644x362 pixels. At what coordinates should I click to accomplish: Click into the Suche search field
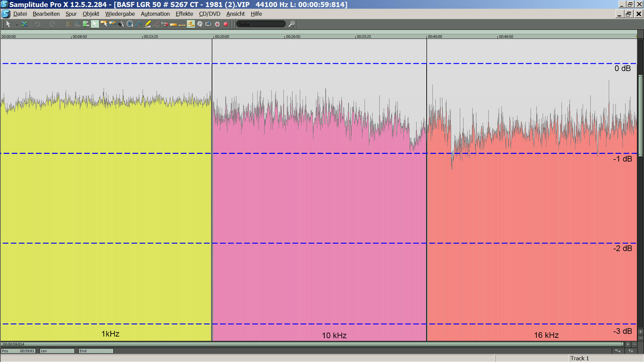[261, 24]
